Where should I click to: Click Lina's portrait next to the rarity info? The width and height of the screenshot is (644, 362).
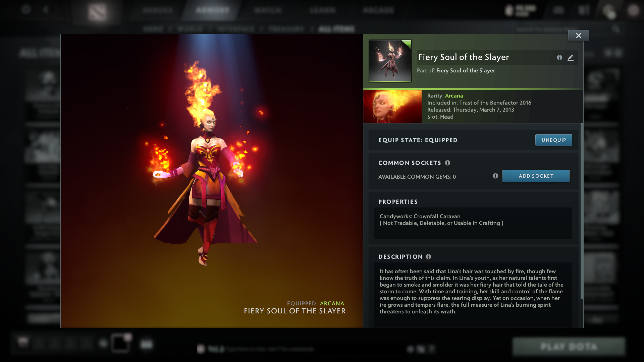(392, 106)
